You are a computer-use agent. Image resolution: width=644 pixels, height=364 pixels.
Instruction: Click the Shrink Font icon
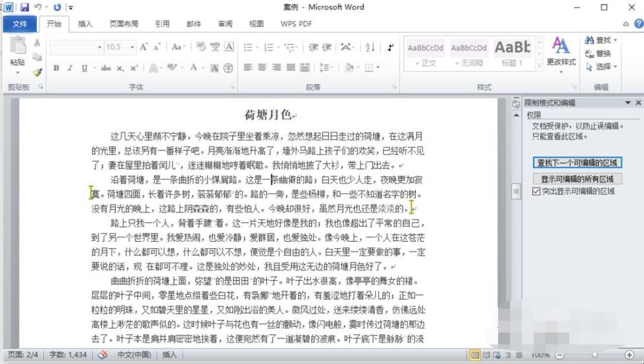point(157,47)
